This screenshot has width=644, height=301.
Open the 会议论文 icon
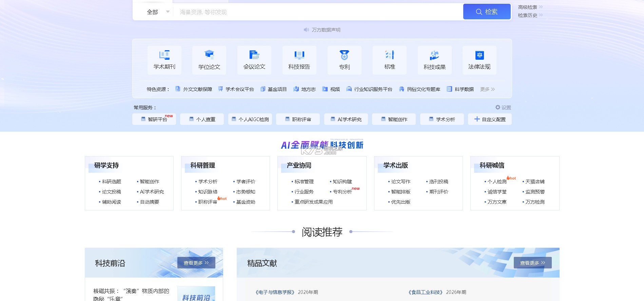pos(254,55)
